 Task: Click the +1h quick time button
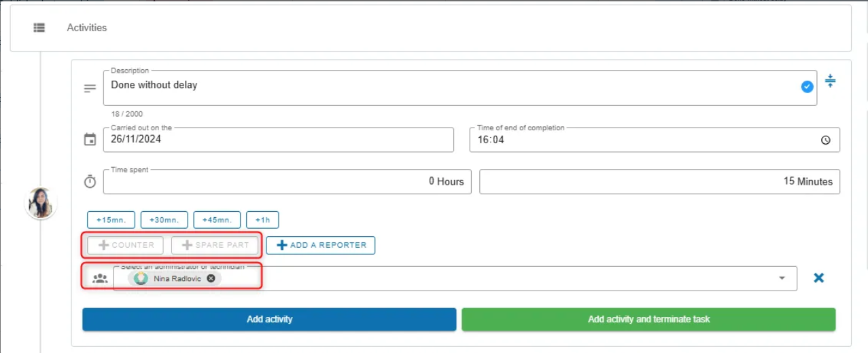click(x=262, y=220)
